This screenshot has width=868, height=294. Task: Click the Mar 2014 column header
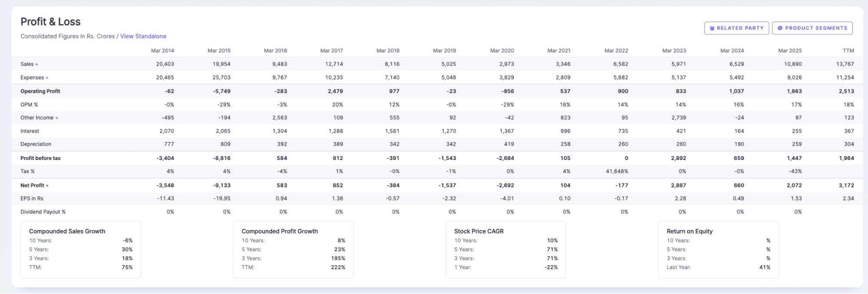pyautogui.click(x=163, y=50)
